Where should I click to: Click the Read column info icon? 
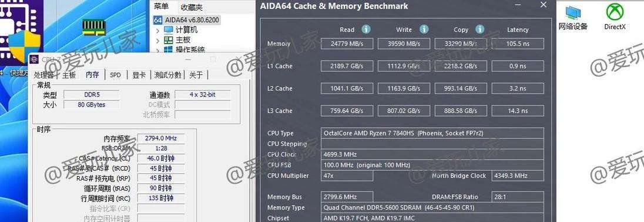click(x=366, y=29)
